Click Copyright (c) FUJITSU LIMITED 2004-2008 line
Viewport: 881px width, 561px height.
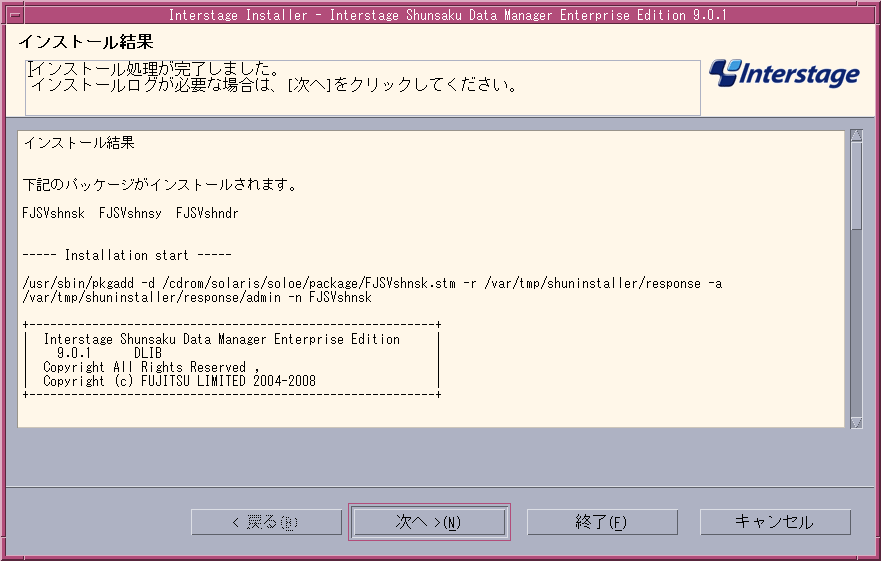(180, 381)
